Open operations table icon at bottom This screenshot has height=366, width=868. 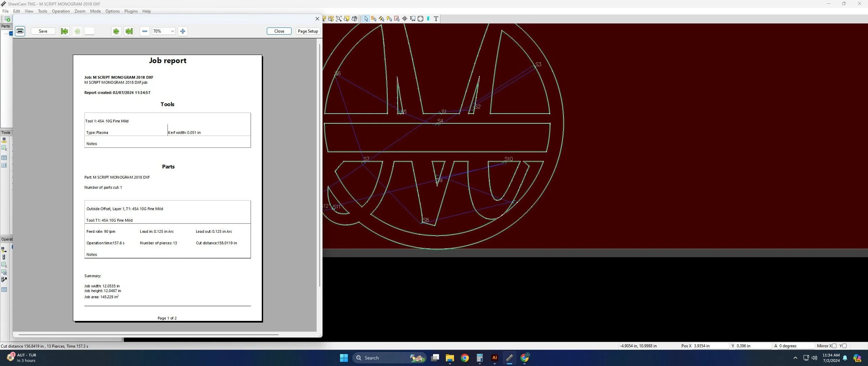tap(4, 290)
